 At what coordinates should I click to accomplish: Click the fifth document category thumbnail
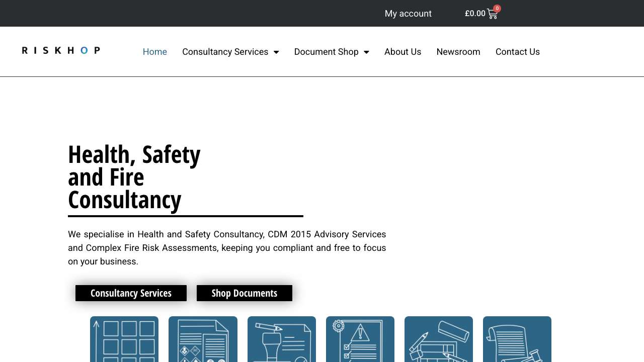(439, 342)
